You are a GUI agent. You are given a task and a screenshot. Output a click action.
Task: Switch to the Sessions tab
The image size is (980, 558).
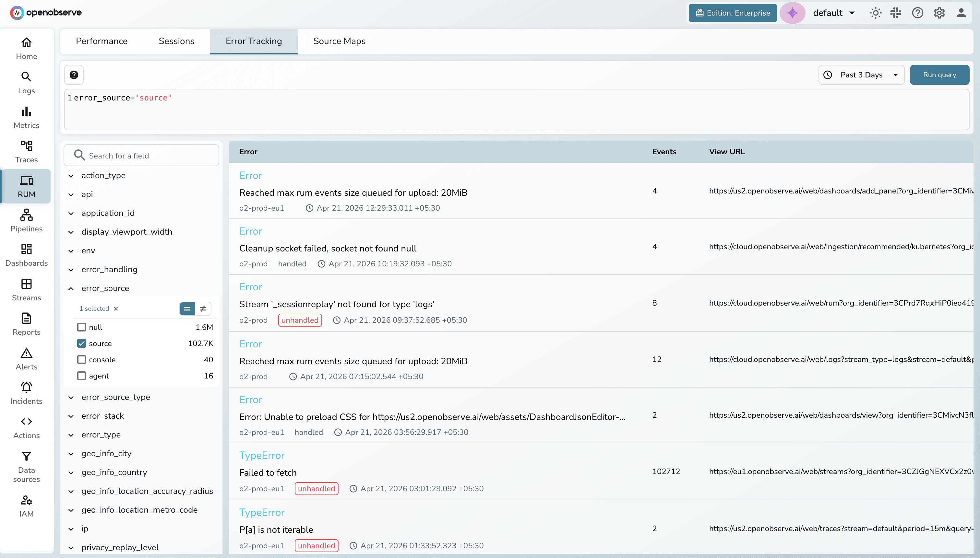[176, 41]
